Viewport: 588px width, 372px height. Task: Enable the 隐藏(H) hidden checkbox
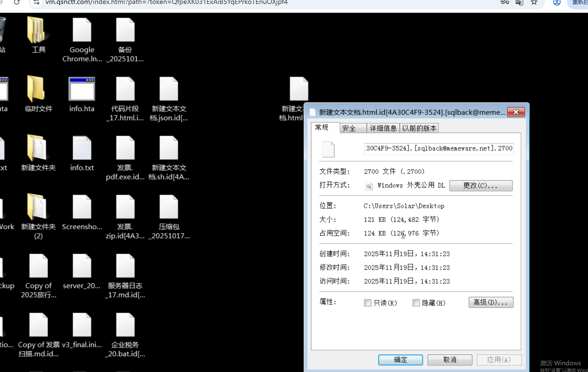[416, 303]
